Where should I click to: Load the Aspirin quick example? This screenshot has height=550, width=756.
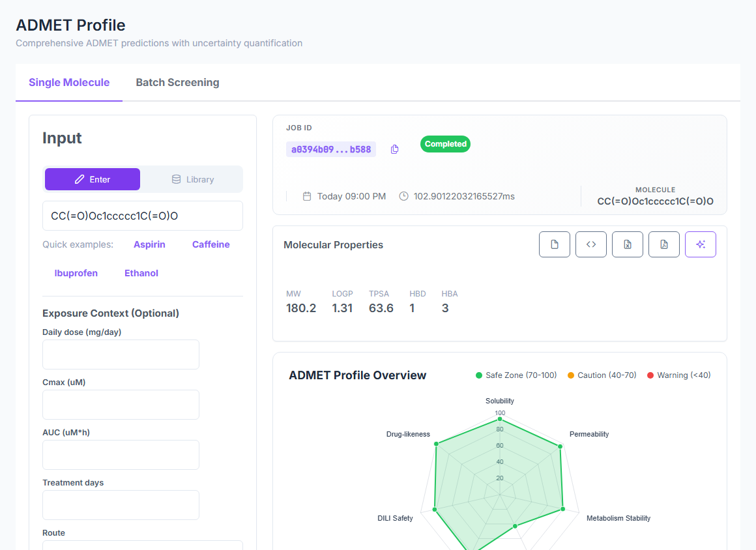tap(149, 244)
